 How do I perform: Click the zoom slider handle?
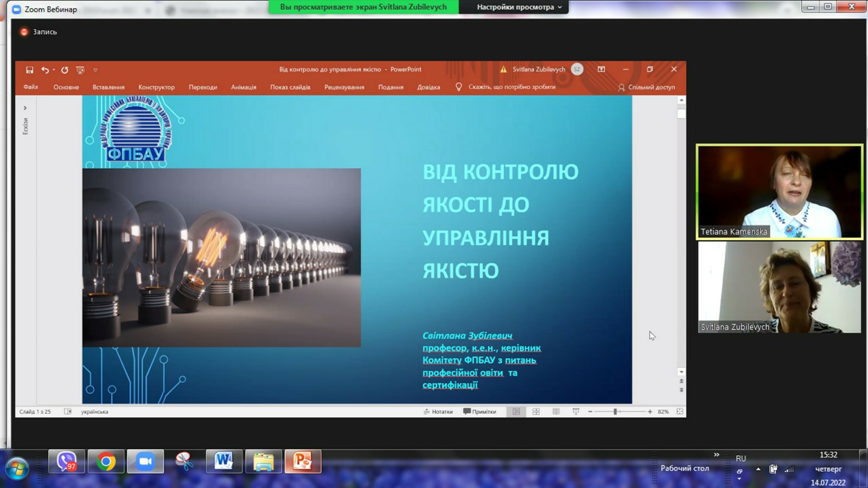[x=615, y=412]
